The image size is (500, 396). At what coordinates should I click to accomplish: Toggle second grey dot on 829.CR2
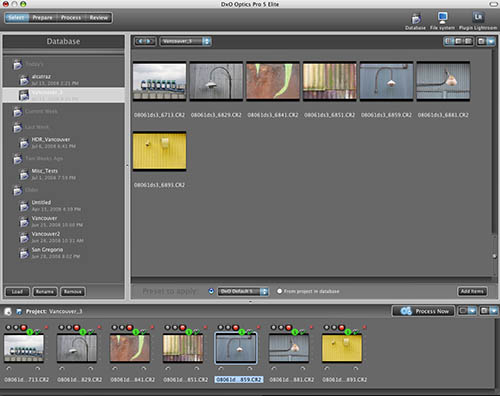69,327
